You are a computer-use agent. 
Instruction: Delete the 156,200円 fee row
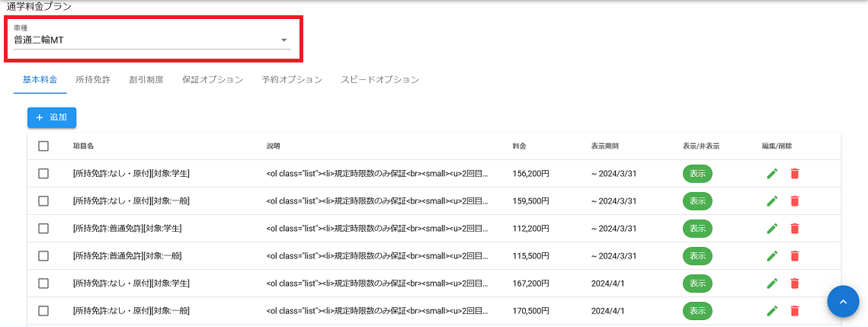click(794, 174)
